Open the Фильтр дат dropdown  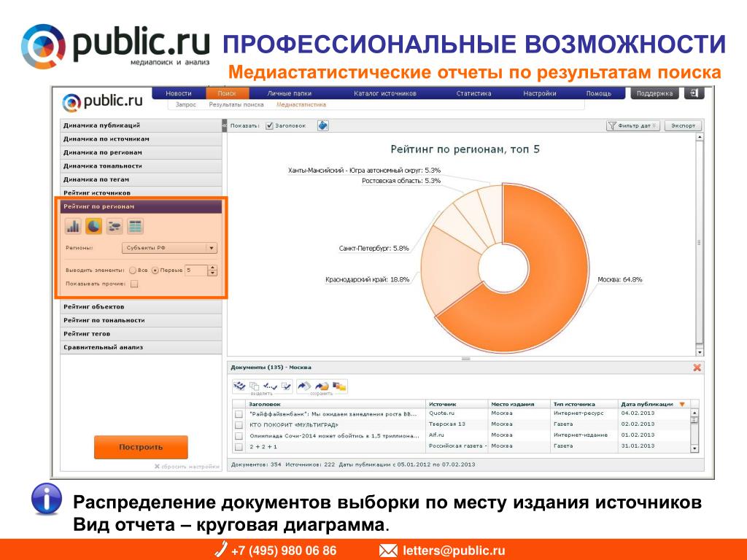633,125
